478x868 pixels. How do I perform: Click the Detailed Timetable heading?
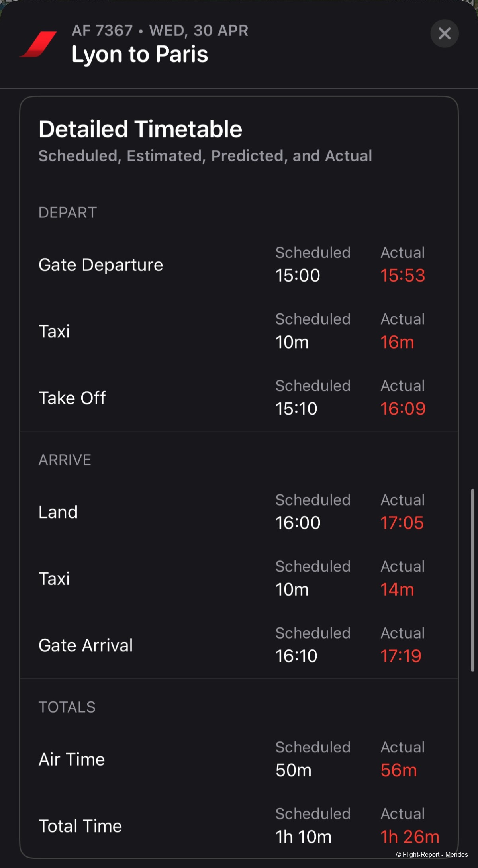[140, 129]
